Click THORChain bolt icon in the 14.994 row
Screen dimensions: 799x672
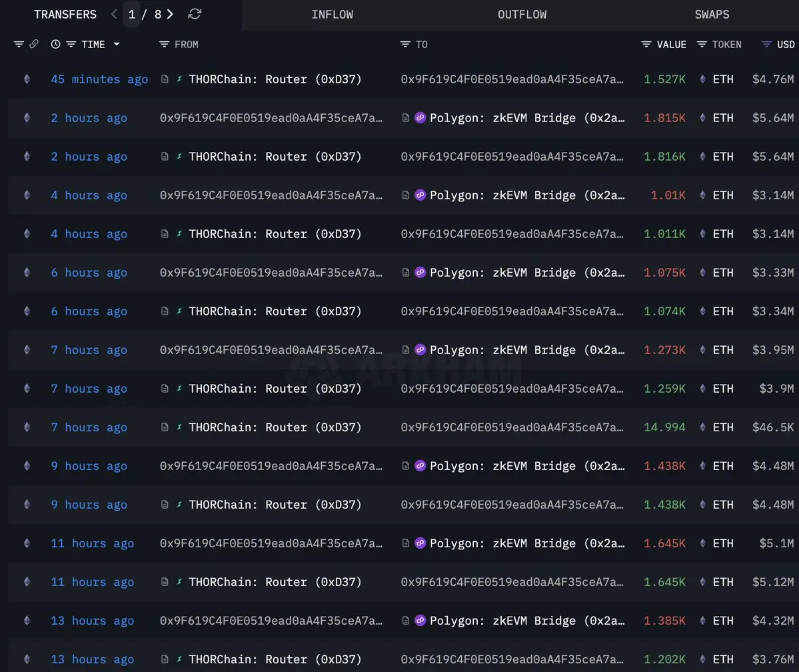coord(179,427)
